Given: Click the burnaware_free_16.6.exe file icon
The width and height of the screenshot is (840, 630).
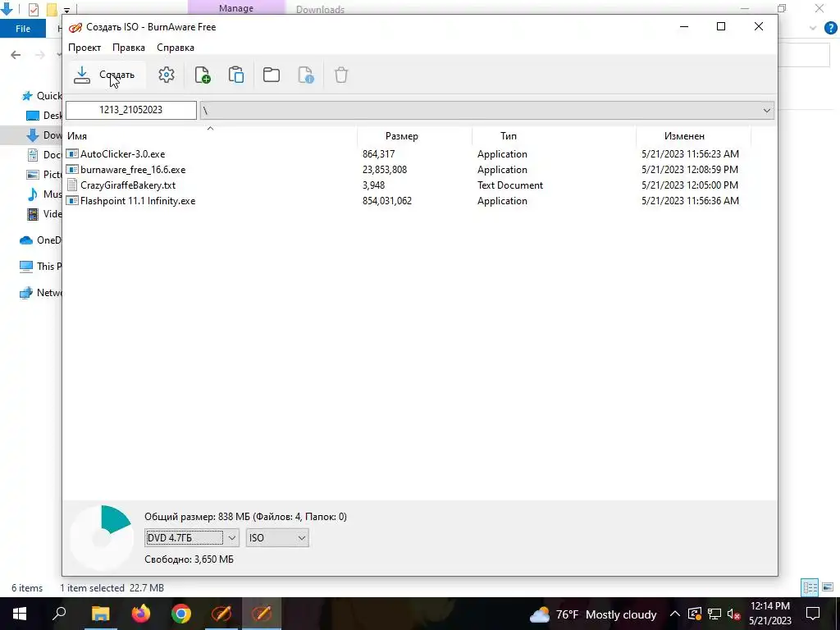Looking at the screenshot, I should pos(72,170).
